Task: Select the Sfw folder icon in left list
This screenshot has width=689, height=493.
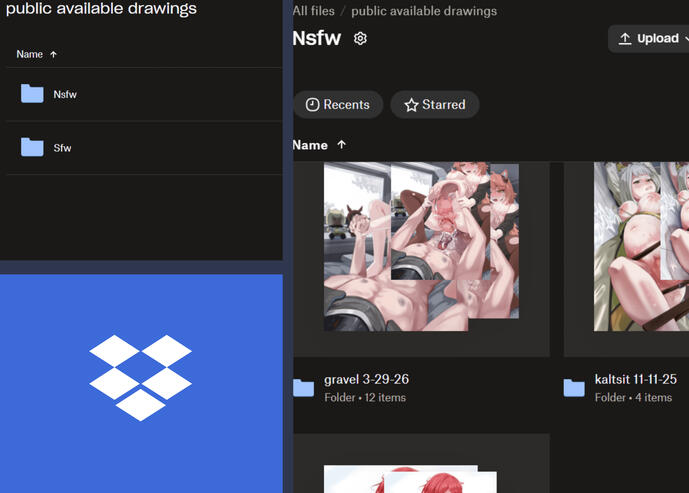Action: (32, 147)
